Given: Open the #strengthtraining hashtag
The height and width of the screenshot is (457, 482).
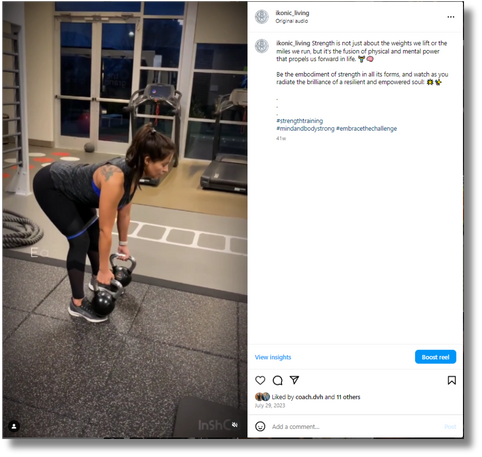Looking at the screenshot, I should [x=300, y=121].
